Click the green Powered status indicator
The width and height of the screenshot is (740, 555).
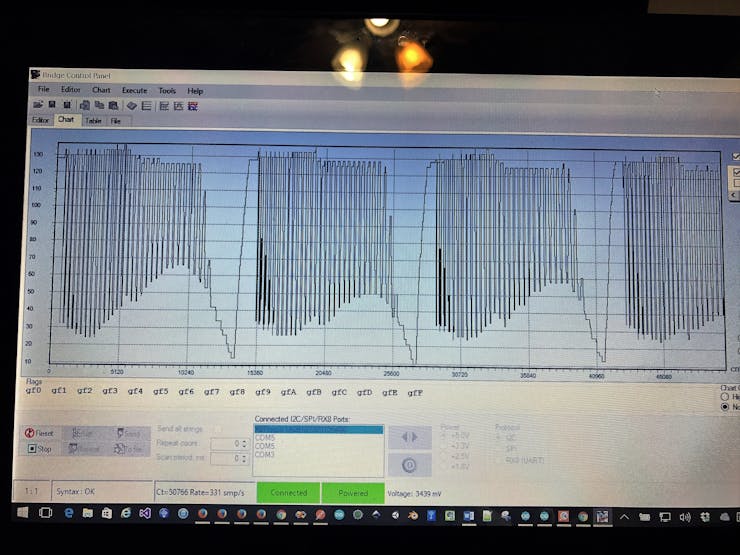tap(353, 493)
